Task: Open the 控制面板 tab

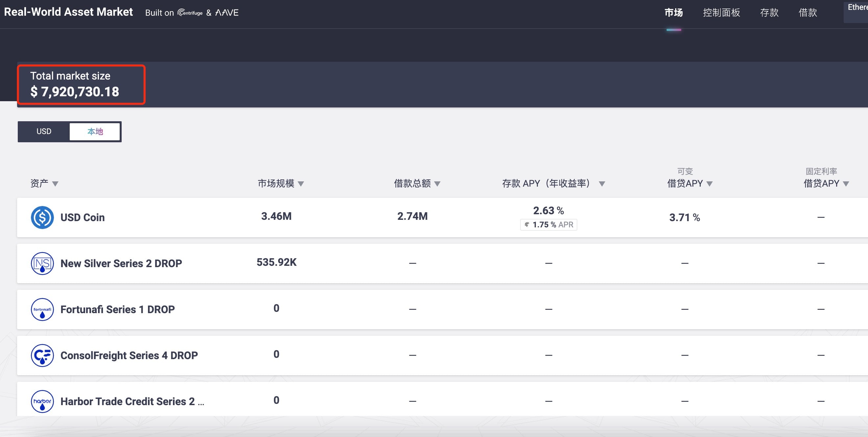Action: click(x=721, y=13)
